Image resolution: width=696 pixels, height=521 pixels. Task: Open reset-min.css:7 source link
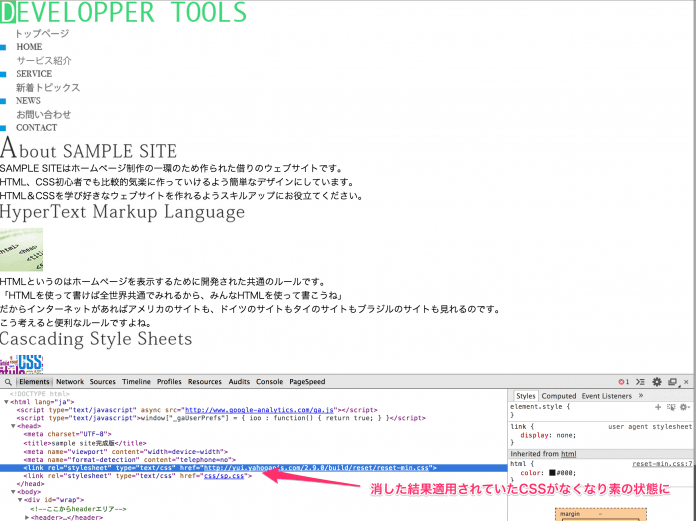click(662, 464)
